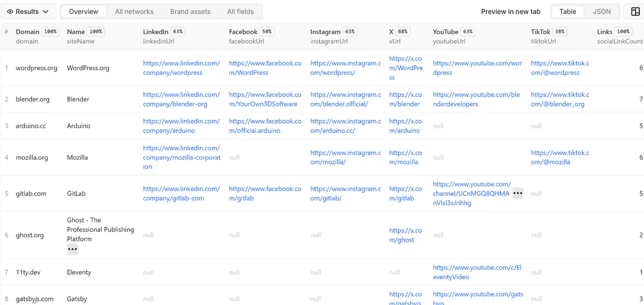Click the Eleventy site name cell
The height and width of the screenshot is (305, 644).
point(79,272)
